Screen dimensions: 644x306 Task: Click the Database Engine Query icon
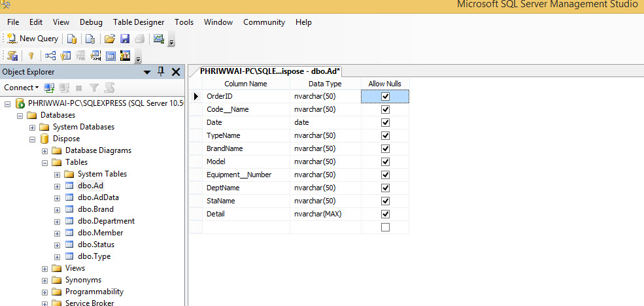72,39
